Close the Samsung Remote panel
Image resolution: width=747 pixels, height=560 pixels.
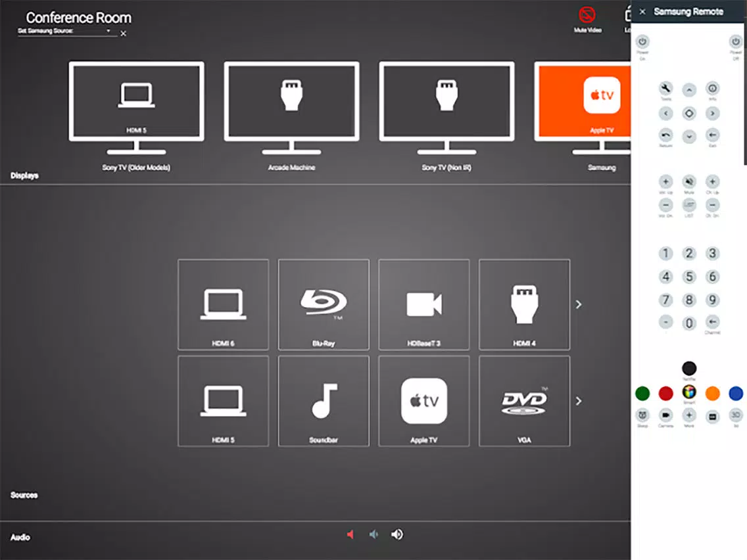pyautogui.click(x=642, y=11)
